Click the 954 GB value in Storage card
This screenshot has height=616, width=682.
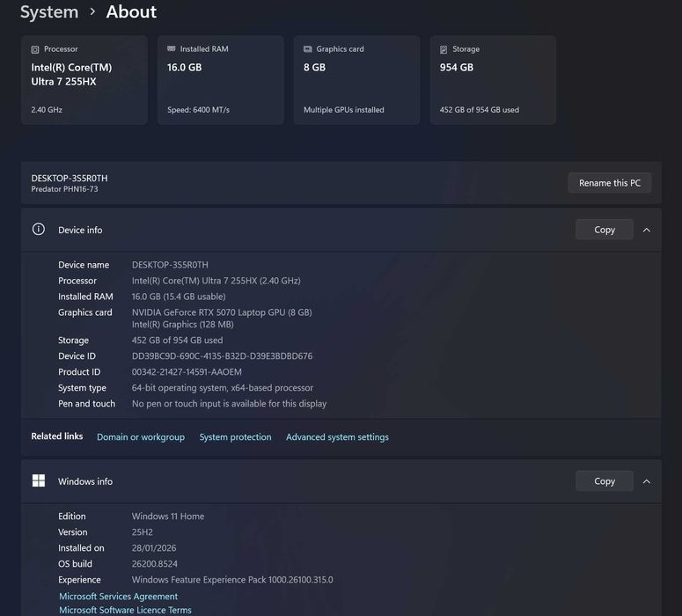coord(456,68)
